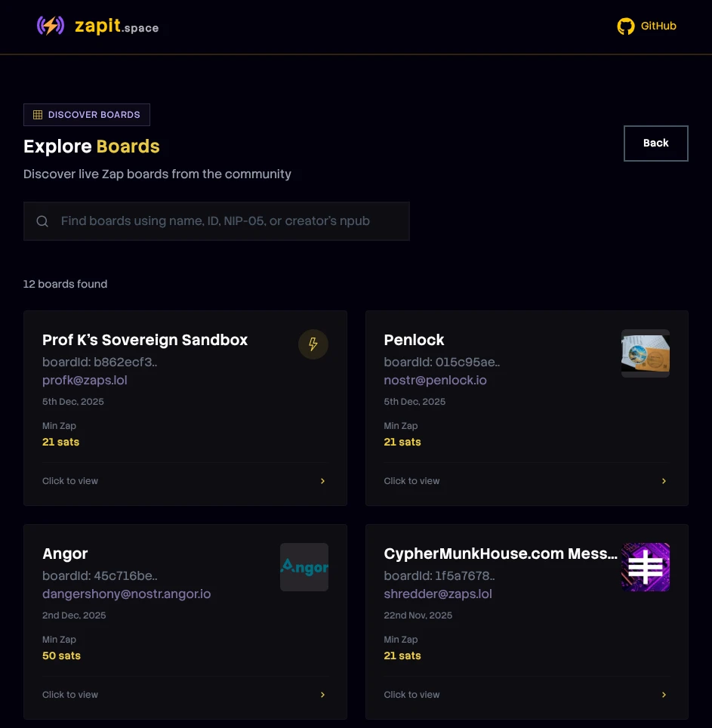Click the lightning avatar on Prof K's board
This screenshot has height=728, width=712.
(x=313, y=344)
